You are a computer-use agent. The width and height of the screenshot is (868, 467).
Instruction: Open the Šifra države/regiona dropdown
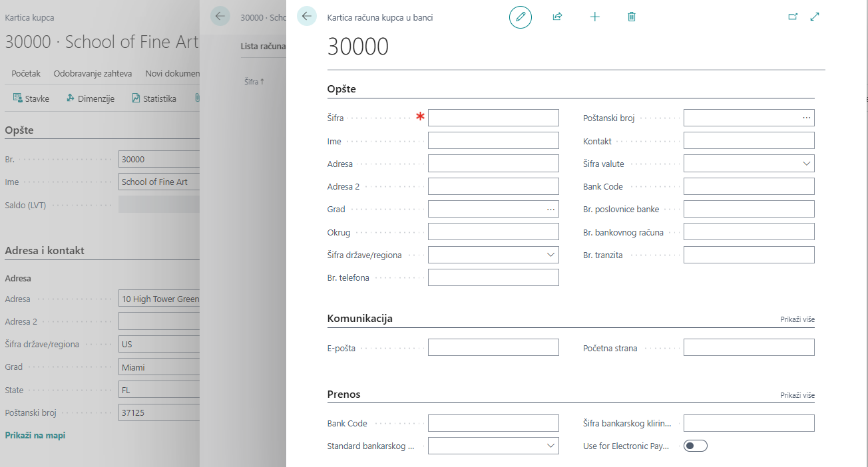pyautogui.click(x=550, y=255)
